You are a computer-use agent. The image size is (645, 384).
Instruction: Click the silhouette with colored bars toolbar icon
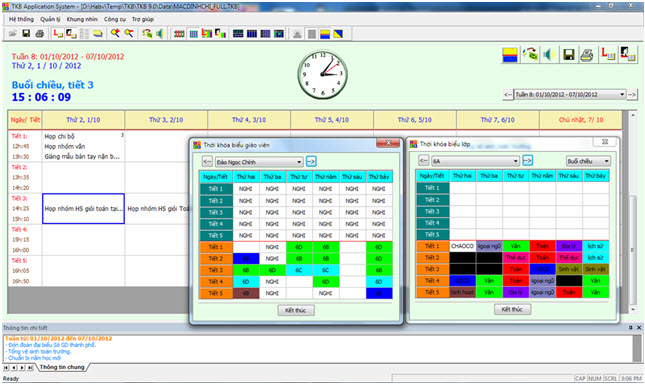click(x=220, y=33)
